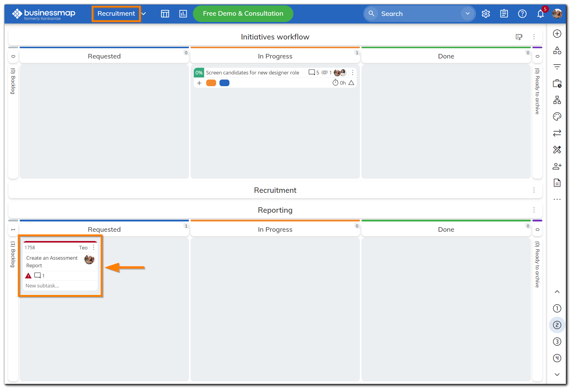Open the hierarchy view icon in sidebar

pyautogui.click(x=557, y=100)
